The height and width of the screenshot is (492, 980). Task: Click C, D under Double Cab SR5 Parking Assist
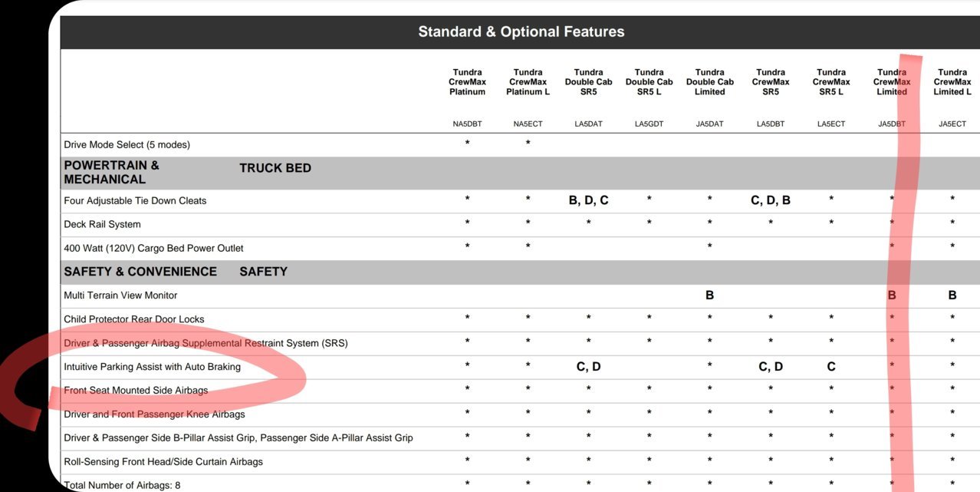tap(588, 367)
